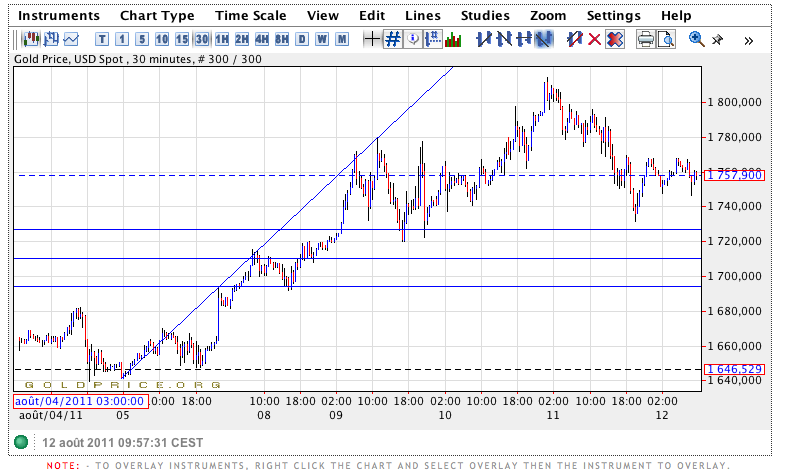The width and height of the screenshot is (812, 470).
Task: Toggle the crosshair cursor
Action: point(372,39)
